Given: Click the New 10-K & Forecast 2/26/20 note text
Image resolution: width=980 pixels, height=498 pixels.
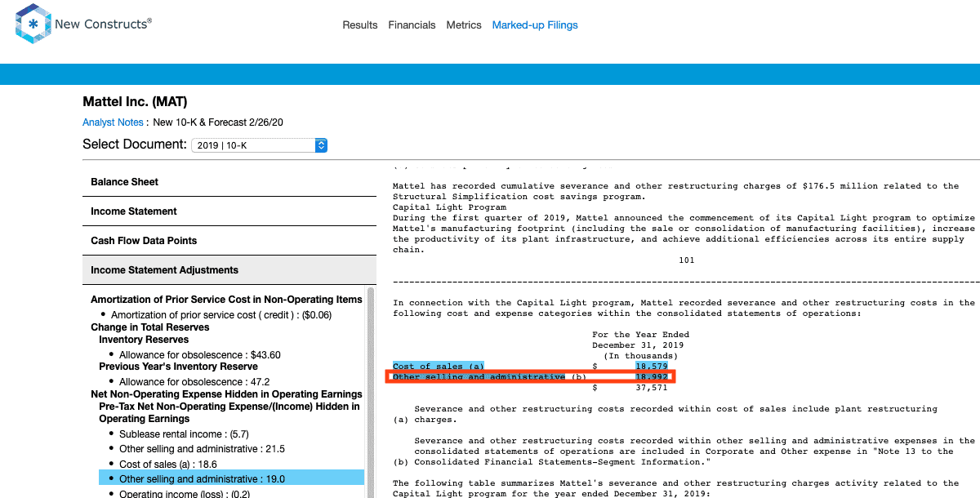Looking at the screenshot, I should 218,122.
